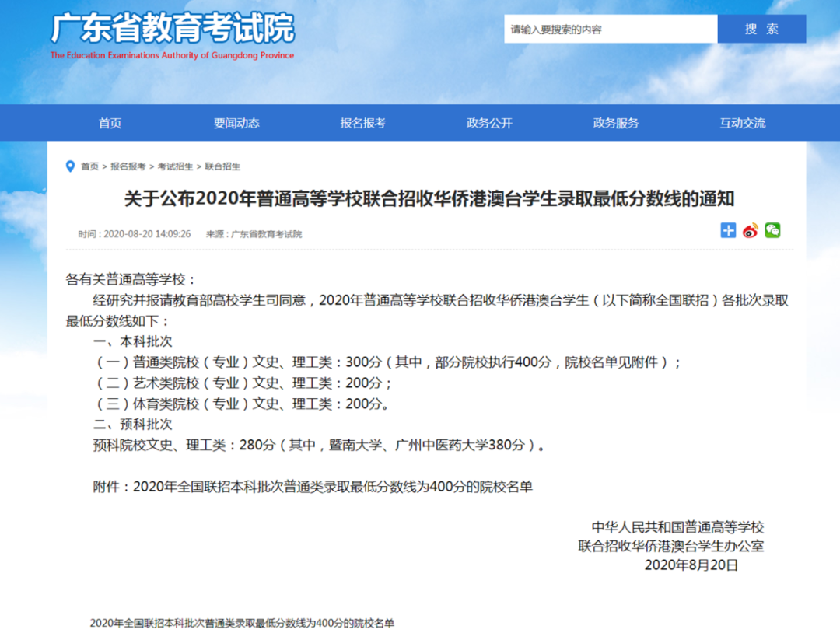Click the 搜索 search button
Screen dimensions: 840x633
click(x=761, y=29)
